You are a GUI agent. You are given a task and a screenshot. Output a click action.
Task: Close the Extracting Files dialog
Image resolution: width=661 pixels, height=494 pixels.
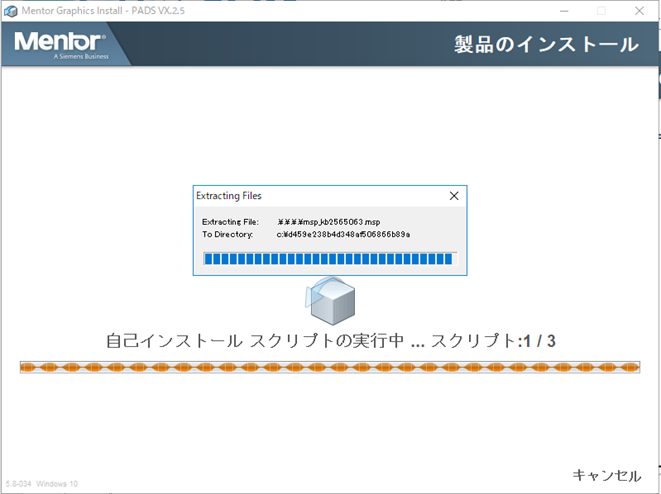[454, 196]
